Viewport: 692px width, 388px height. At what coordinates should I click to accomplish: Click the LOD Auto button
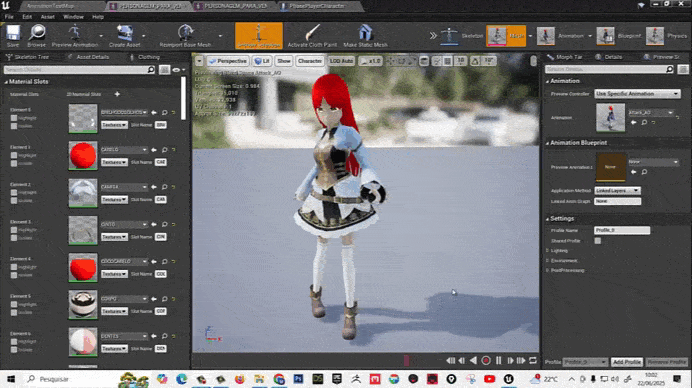click(341, 61)
